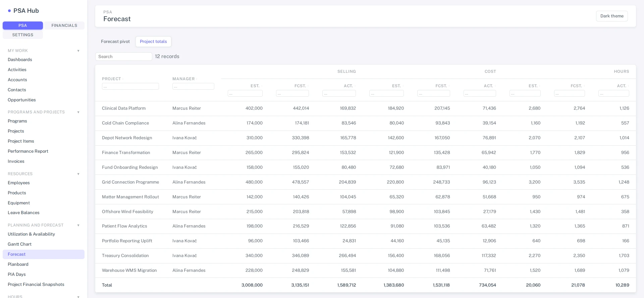The width and height of the screenshot is (644, 298).
Task: Click Clinical Data Platform's selling forecast 442,014
Action: click(301, 108)
